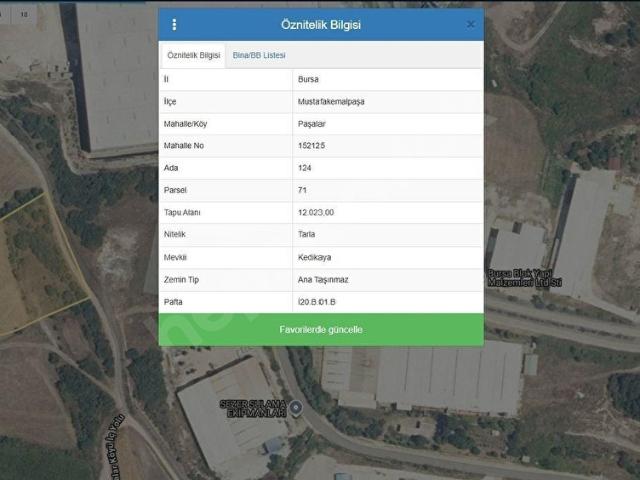Image resolution: width=640 pixels, height=480 pixels.
Task: Select the Paşalar neighborhood value
Action: (312, 124)
